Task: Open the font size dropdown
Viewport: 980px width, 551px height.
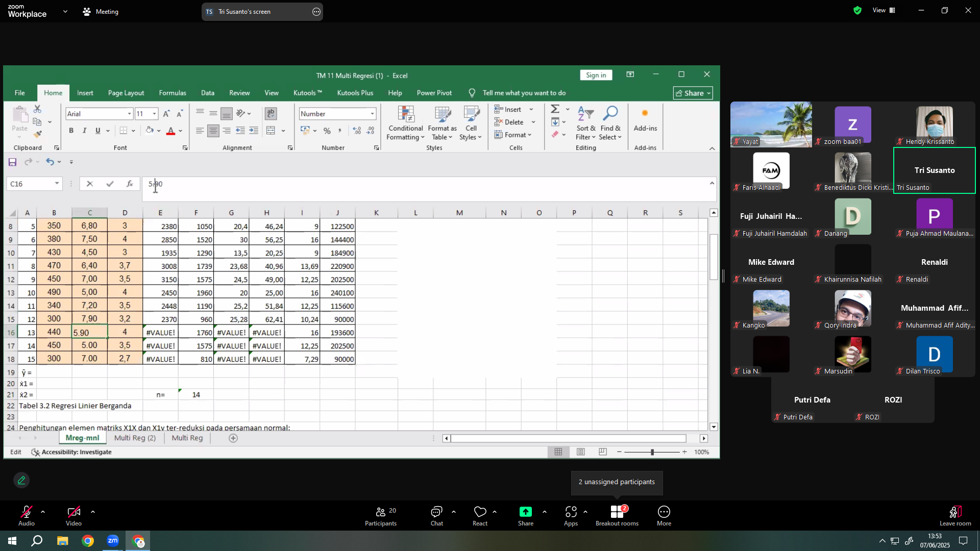Action: [155, 114]
